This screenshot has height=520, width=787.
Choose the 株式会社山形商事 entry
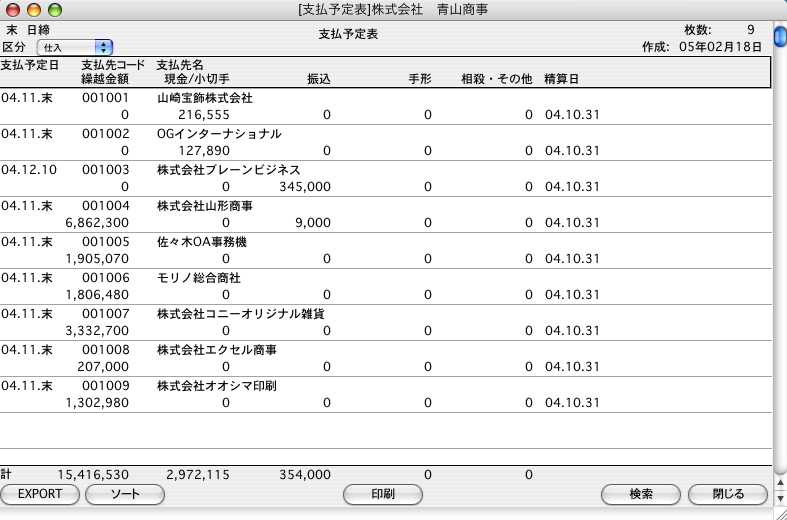[205, 206]
